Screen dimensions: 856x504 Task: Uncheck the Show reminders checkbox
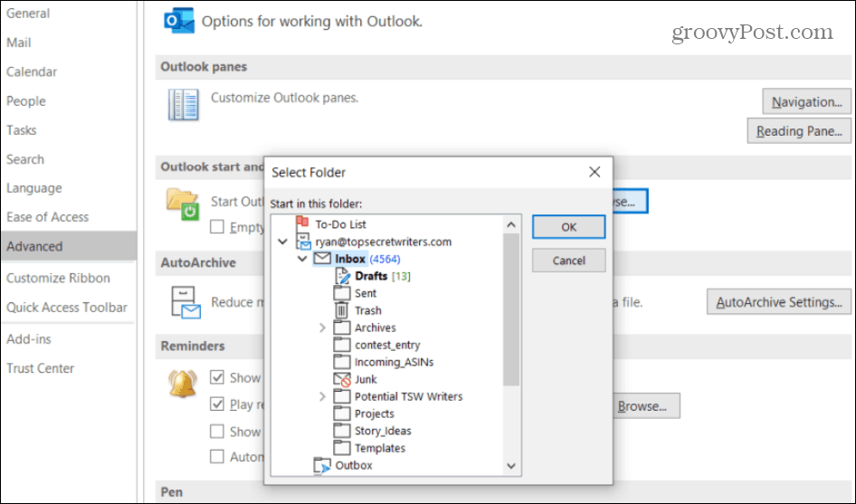217,376
